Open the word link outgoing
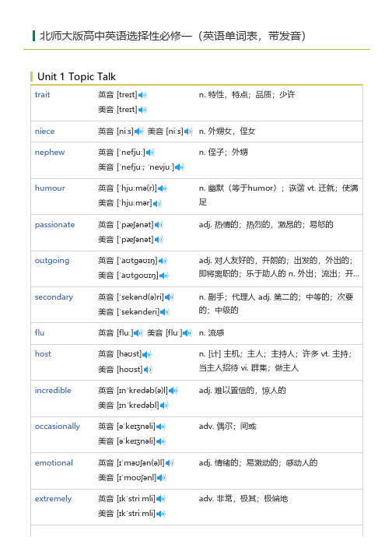 [52, 261]
